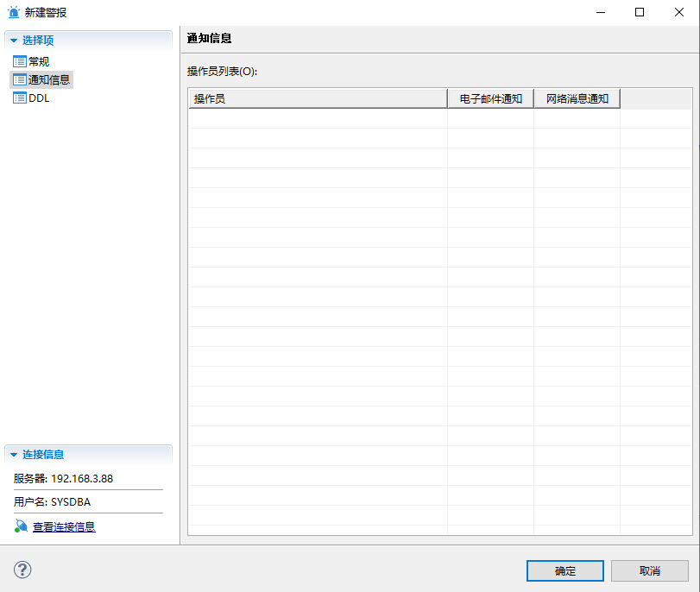
Task: Click the 常规 page icon
Action: click(20, 61)
